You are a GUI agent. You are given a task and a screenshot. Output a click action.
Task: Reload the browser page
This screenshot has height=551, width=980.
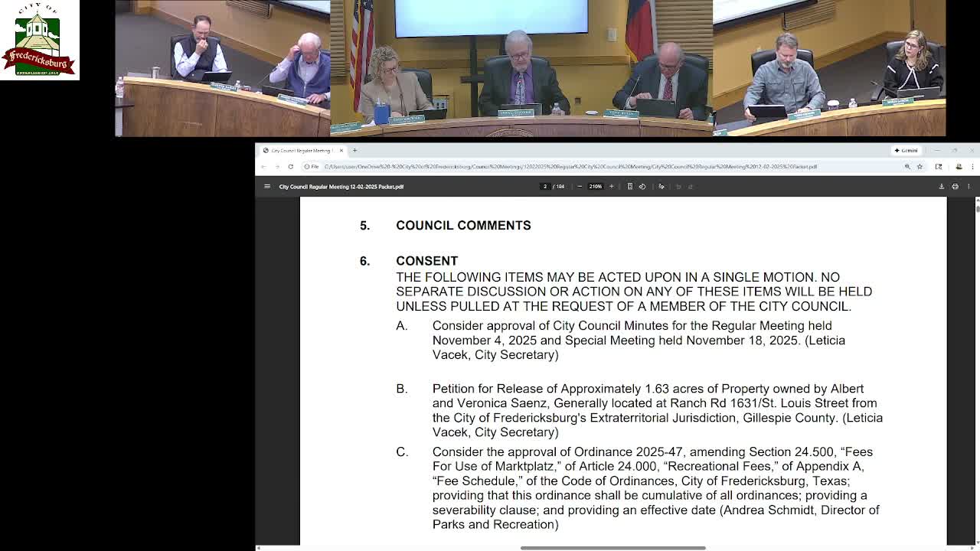pyautogui.click(x=290, y=166)
